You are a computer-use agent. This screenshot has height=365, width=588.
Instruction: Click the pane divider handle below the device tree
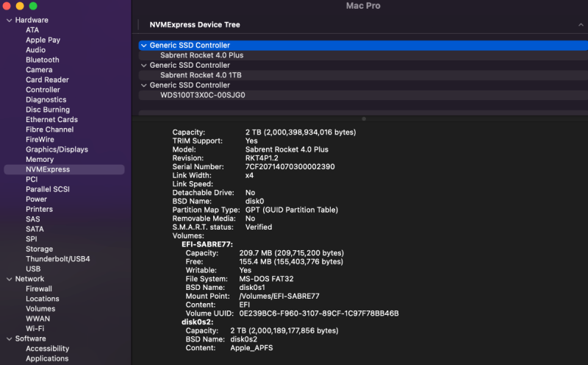click(x=363, y=118)
